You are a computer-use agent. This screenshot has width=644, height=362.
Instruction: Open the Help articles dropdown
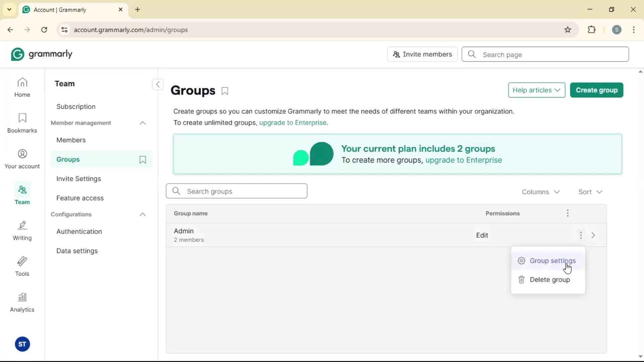[536, 90]
